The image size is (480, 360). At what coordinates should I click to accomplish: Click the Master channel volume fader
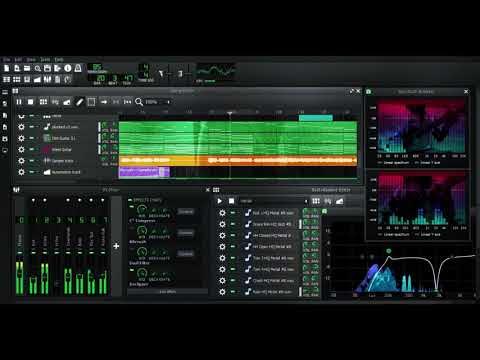(x=20, y=273)
